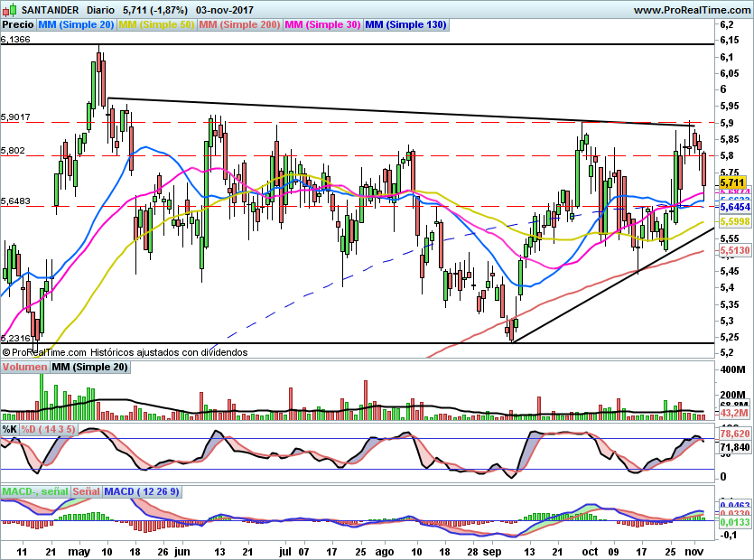Click the 'nov' month on time axis
754x560 pixels.
point(693,552)
